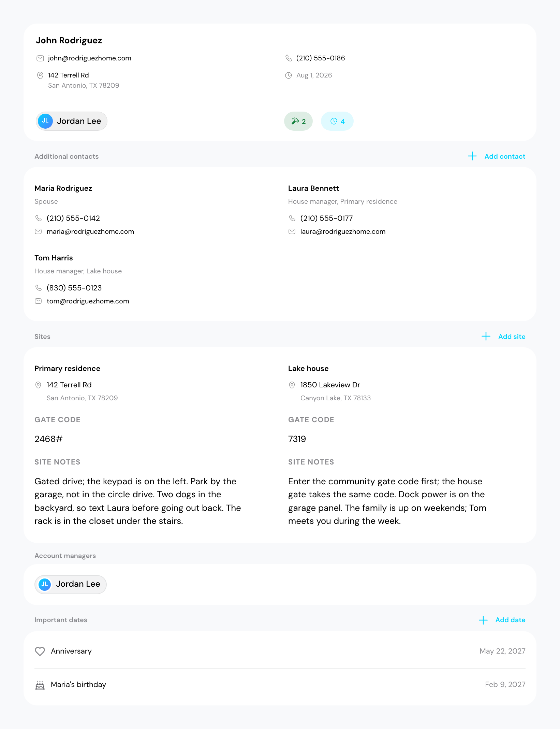Open Add contact link
Image resolution: width=560 pixels, height=729 pixels.
tap(505, 156)
